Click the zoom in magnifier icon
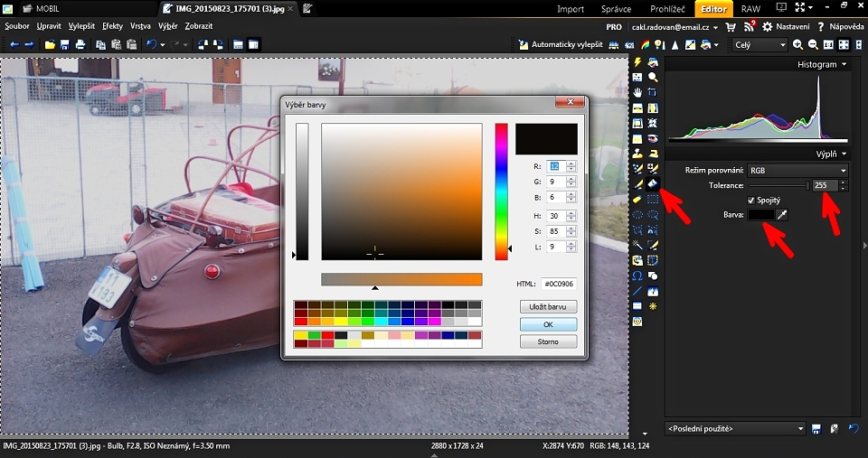 tap(798, 45)
